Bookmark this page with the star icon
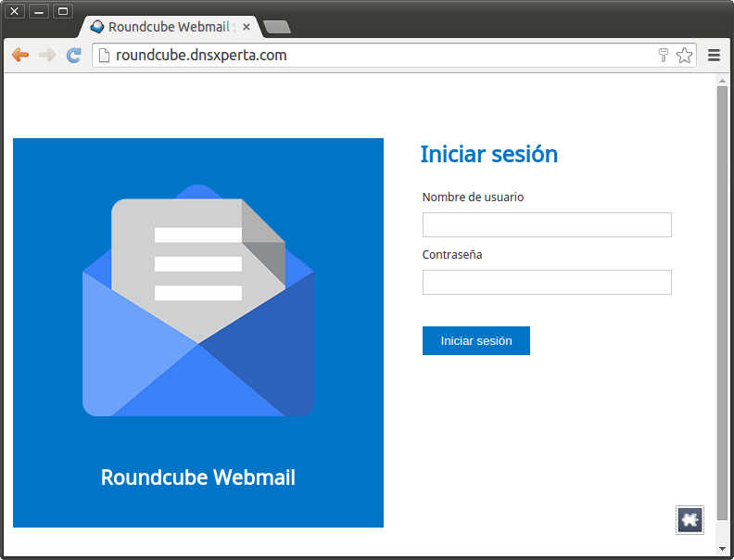The height and width of the screenshot is (560, 734). click(684, 55)
